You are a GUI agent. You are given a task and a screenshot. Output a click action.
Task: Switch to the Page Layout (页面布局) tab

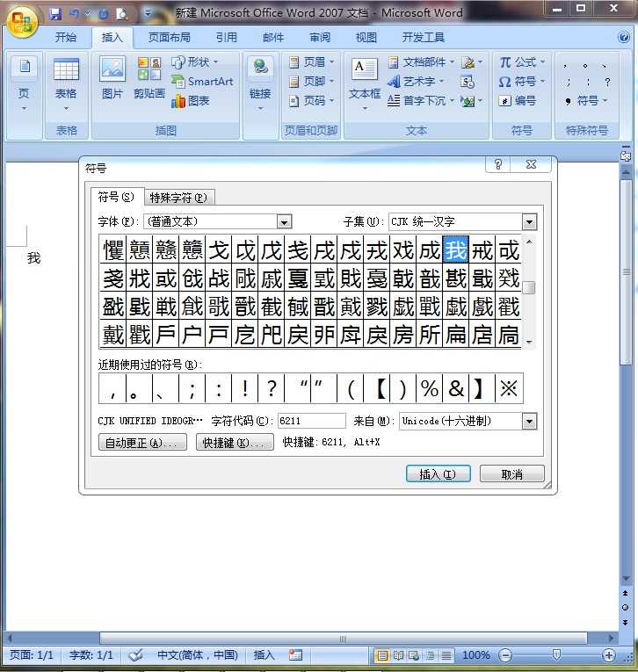170,37
